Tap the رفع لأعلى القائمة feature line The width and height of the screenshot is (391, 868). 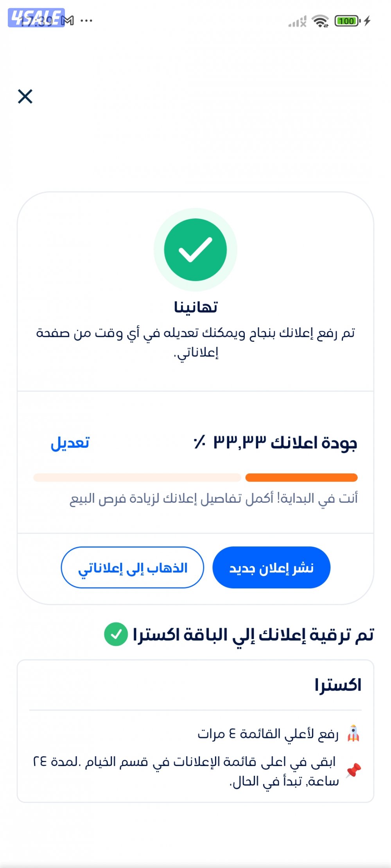(x=268, y=734)
